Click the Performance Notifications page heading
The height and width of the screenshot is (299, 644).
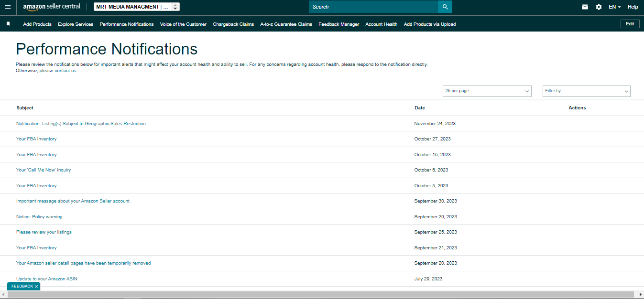(107, 49)
